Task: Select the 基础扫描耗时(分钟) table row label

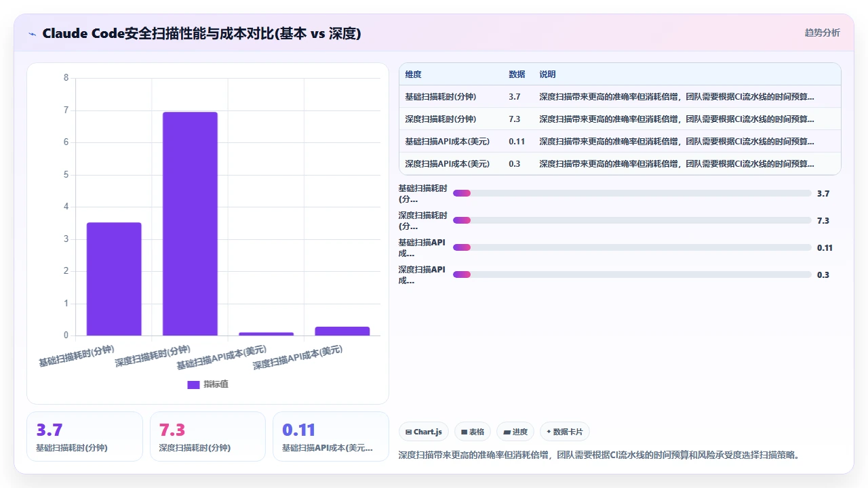Action: point(440,96)
